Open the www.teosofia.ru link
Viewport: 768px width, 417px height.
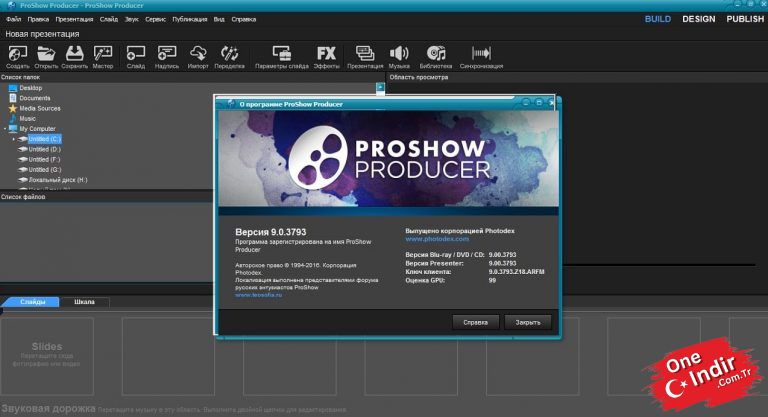(x=259, y=295)
